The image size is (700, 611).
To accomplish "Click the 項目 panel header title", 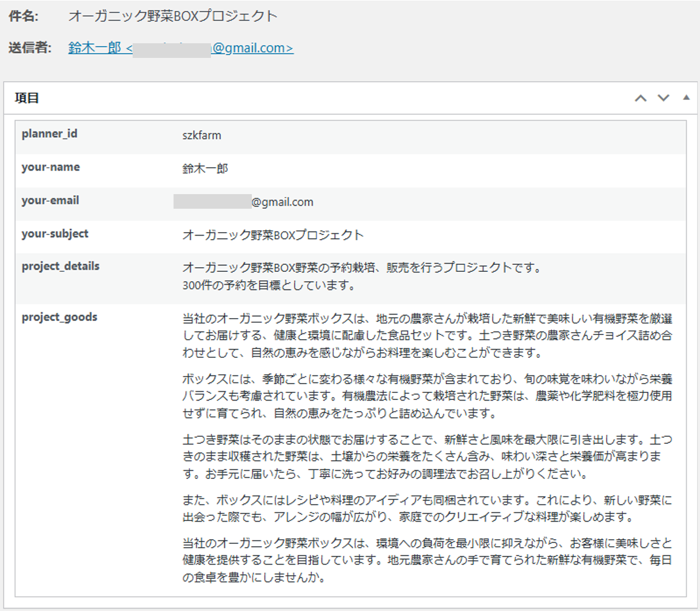I will pos(27,98).
